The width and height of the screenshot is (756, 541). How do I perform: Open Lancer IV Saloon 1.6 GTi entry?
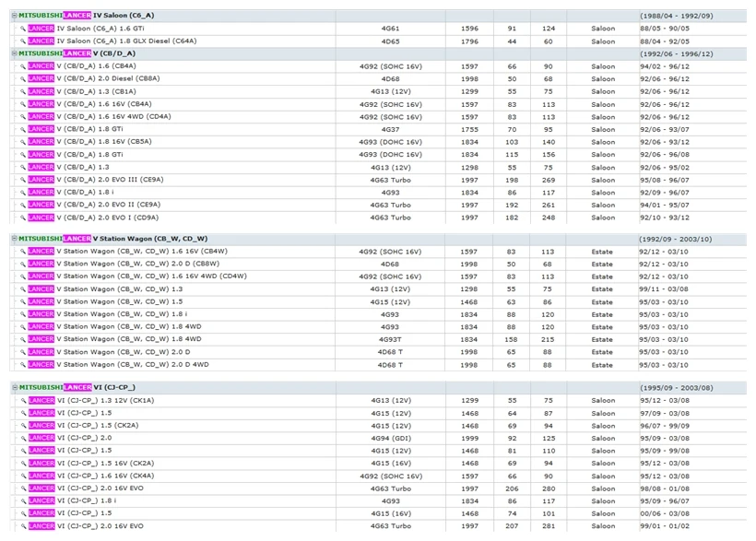click(86, 29)
